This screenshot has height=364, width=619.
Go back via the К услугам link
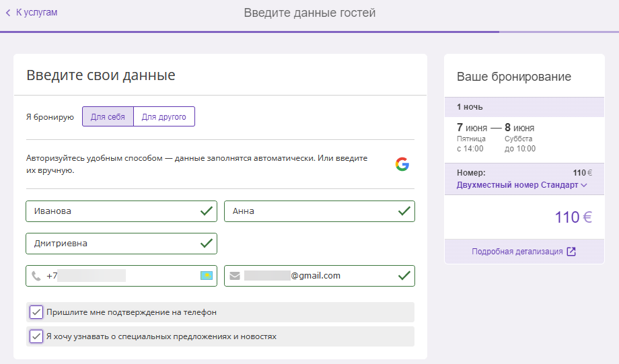(x=36, y=13)
